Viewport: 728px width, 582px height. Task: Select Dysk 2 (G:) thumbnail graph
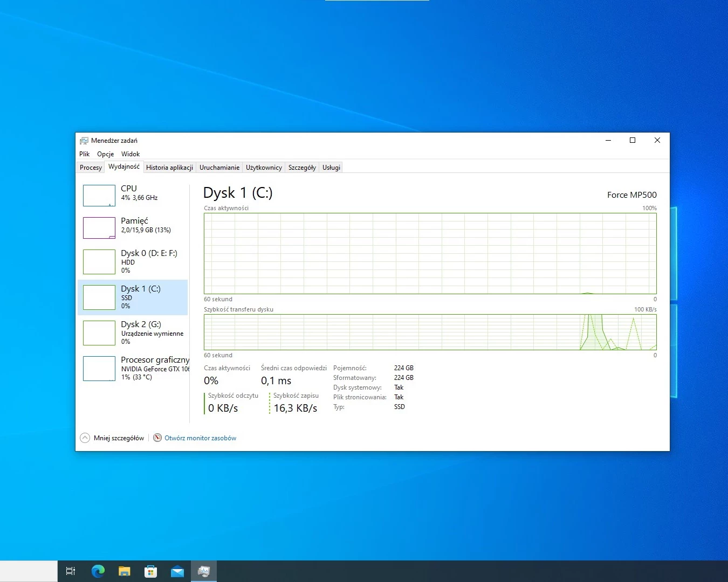(99, 333)
